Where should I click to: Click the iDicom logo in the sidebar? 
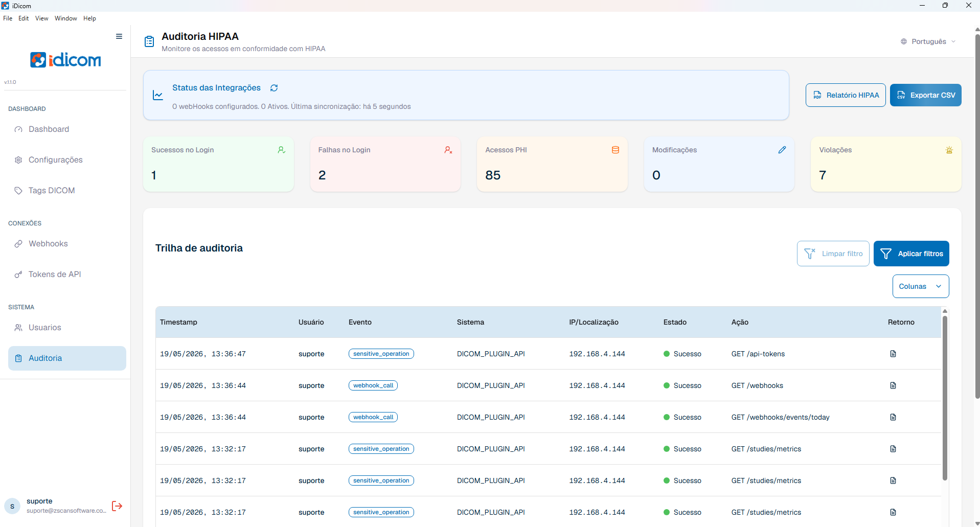(x=65, y=60)
